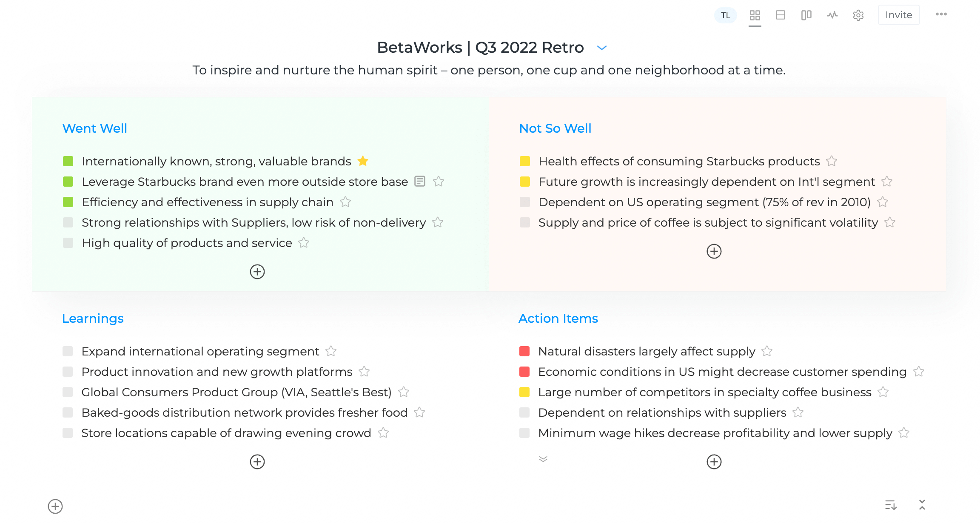This screenshot has width=980, height=523.
Task: Toggle the star on 'Internationally known, strong, valuable brands'
Action: pos(363,161)
